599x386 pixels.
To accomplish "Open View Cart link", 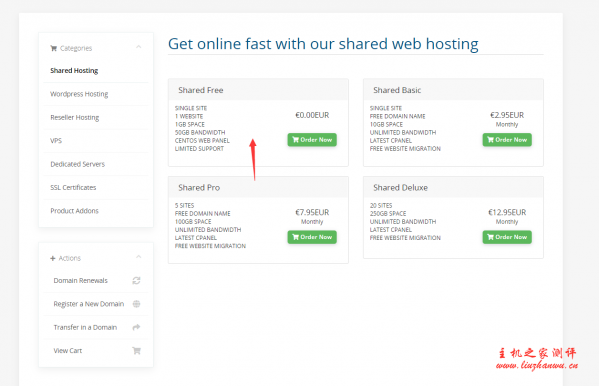I will 96,350.
